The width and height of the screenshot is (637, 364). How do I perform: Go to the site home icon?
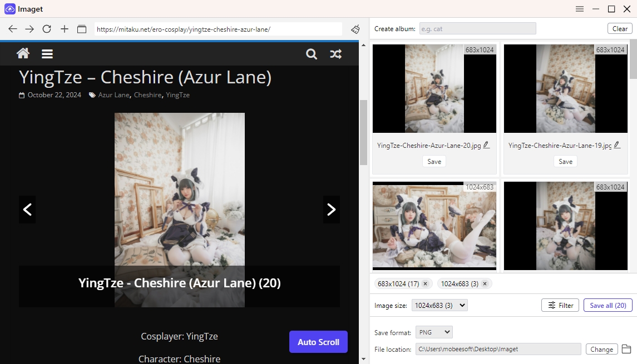coord(23,53)
